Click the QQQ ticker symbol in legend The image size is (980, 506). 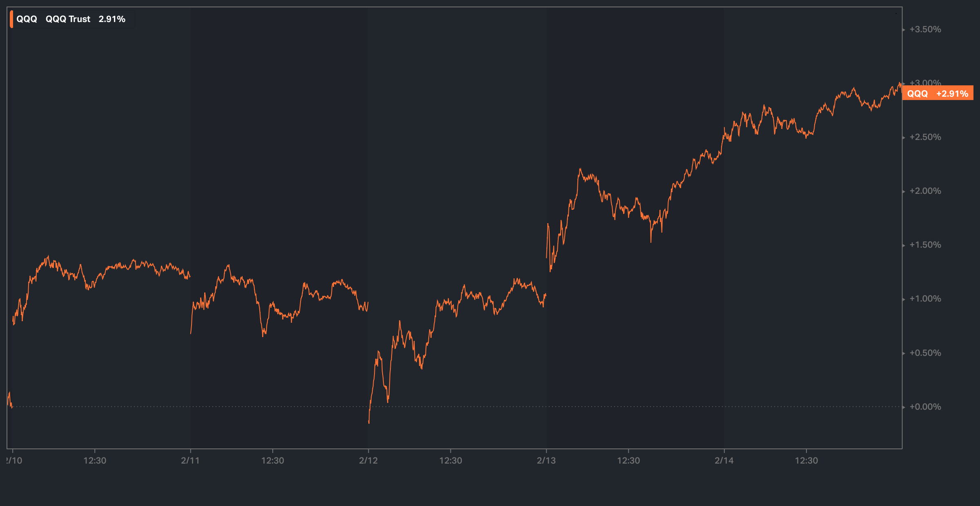[x=27, y=19]
